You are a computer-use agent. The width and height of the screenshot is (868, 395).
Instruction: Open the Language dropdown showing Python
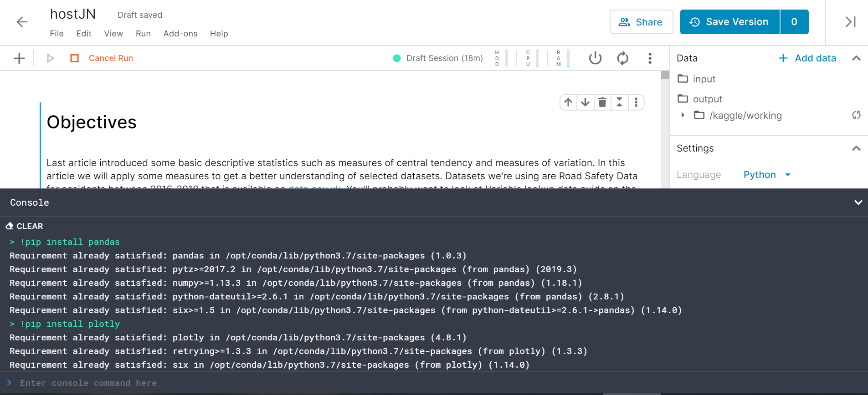[x=767, y=175]
